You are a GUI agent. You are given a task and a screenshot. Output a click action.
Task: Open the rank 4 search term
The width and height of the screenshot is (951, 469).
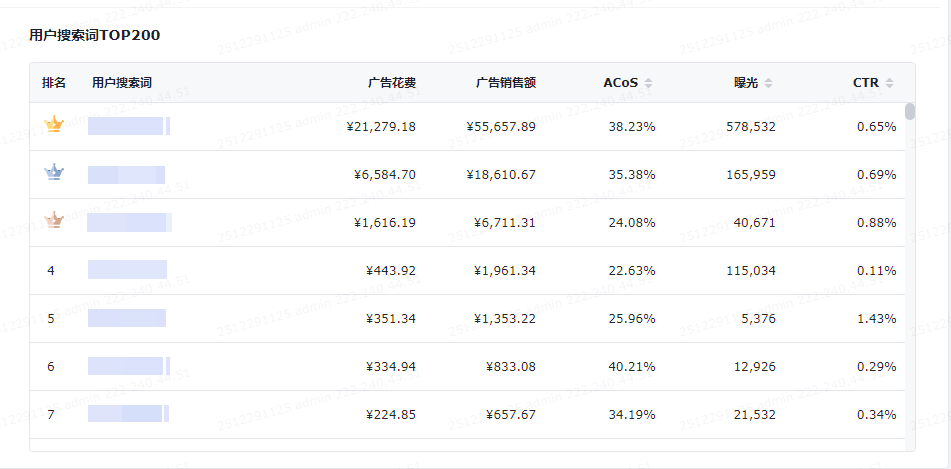pos(127,270)
